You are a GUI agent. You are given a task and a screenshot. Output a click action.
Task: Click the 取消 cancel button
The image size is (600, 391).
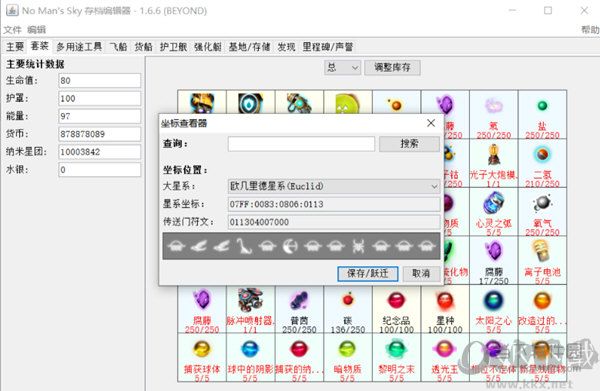(x=421, y=274)
